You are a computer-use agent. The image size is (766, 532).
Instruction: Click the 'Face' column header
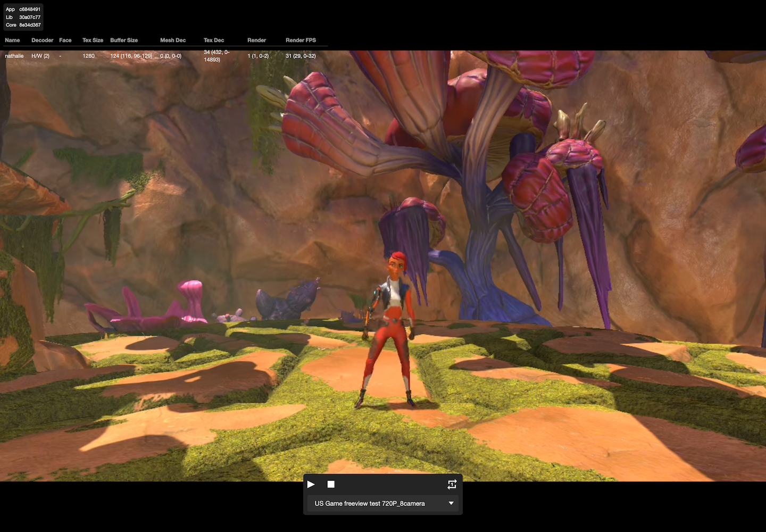click(x=65, y=40)
